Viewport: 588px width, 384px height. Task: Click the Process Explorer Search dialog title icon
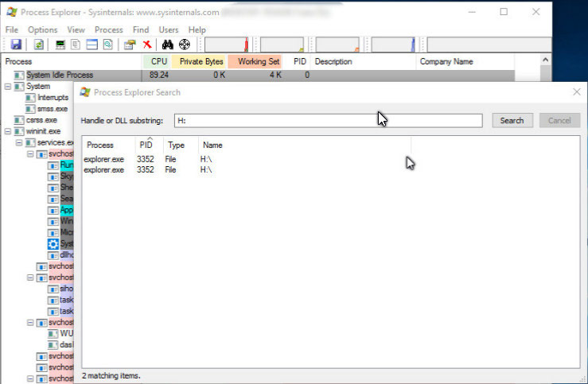pos(85,92)
